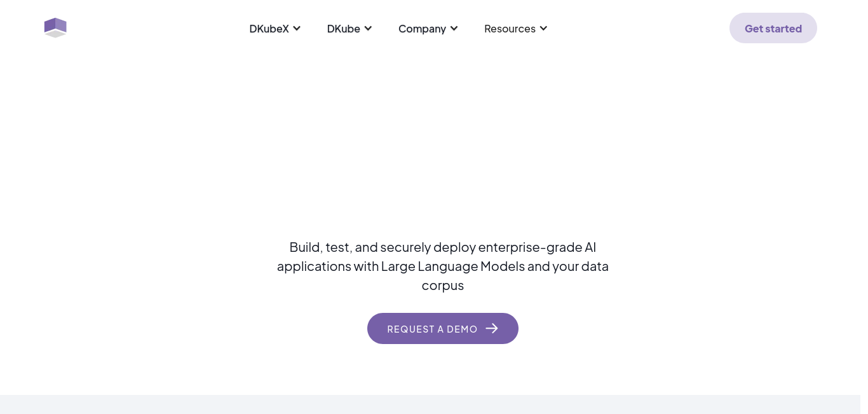The image size is (868, 414).
Task: Expand the DKubeX dropdown chevron
Action: (x=297, y=28)
